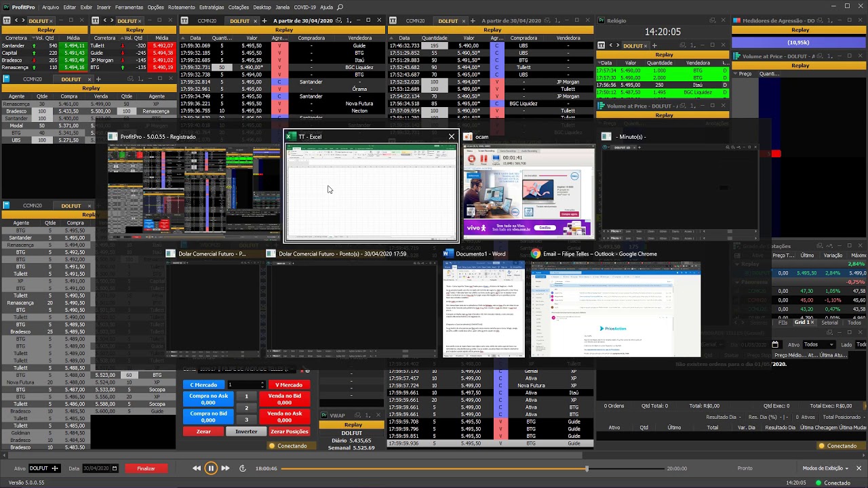
Task: Click the ocam icon in the task switcher
Action: click(469, 137)
